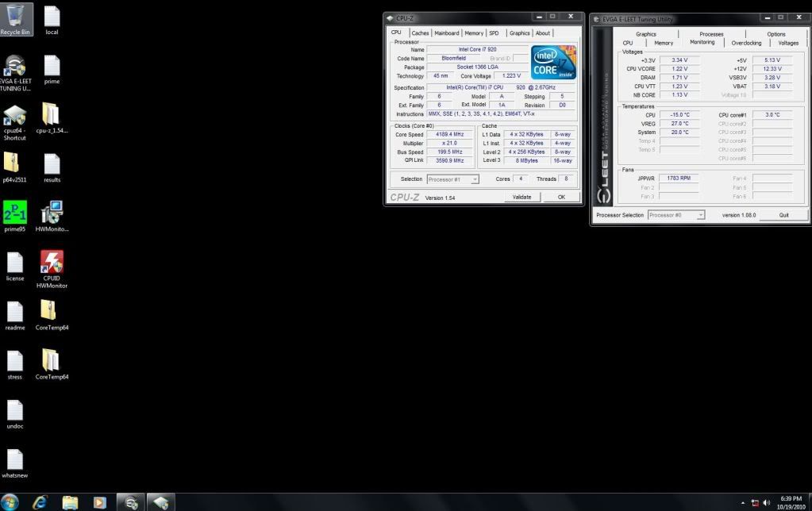812x511 pixels.
Task: Click the Validate button in CPU-Z
Action: point(521,198)
